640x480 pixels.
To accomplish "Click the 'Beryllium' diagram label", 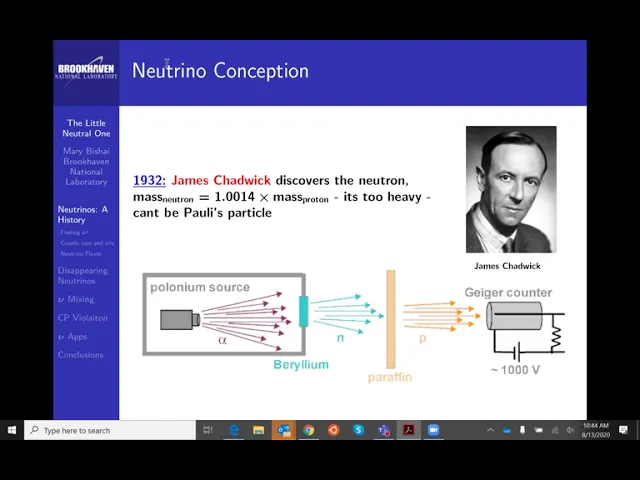I will tap(301, 364).
